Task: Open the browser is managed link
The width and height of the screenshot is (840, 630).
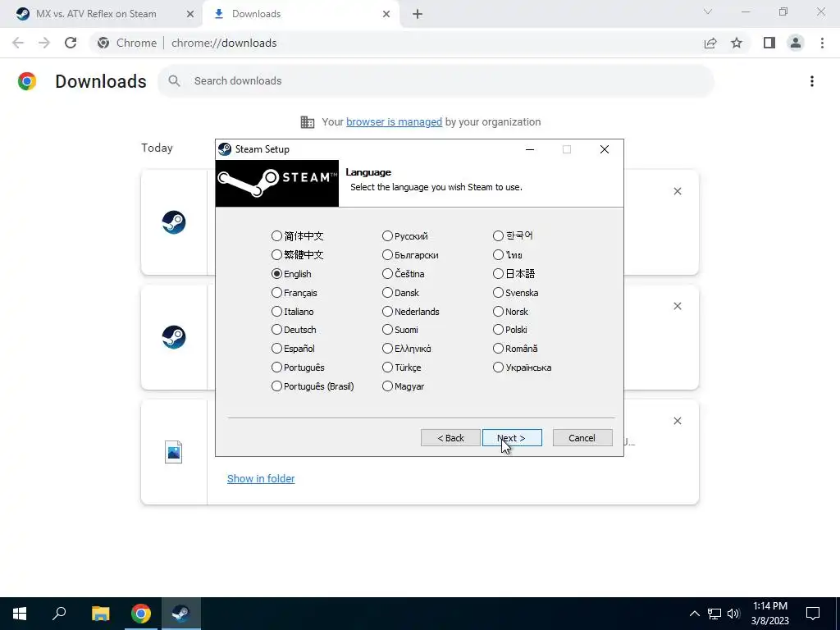Action: pos(394,121)
